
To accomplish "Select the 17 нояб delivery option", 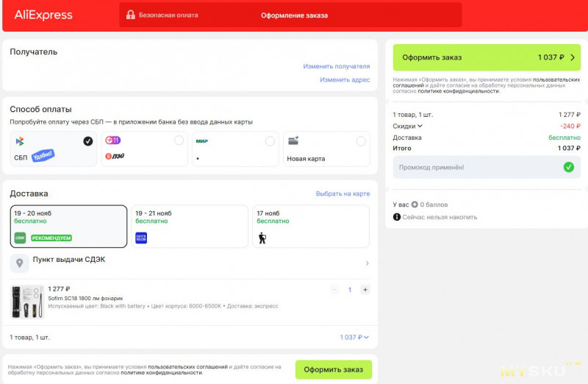I will point(310,226).
